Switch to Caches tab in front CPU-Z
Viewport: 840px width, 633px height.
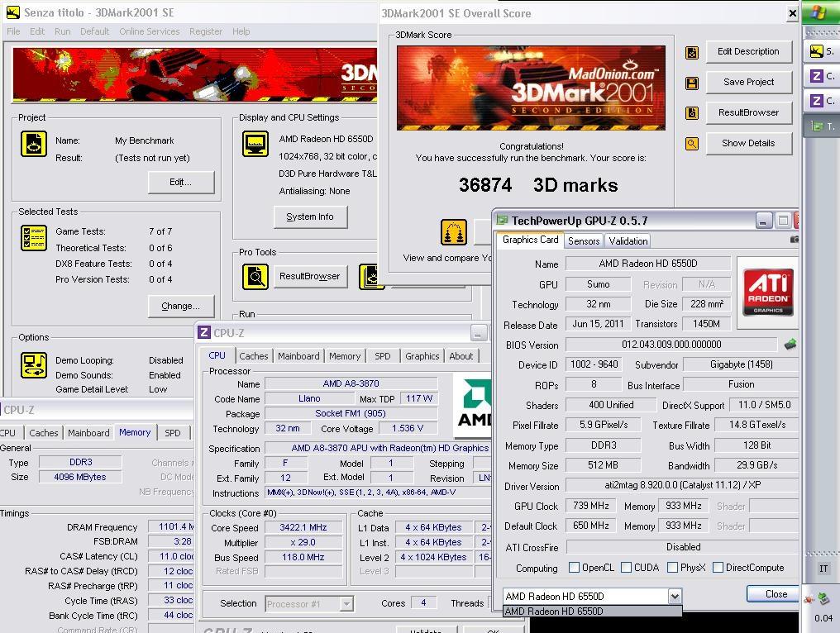253,356
